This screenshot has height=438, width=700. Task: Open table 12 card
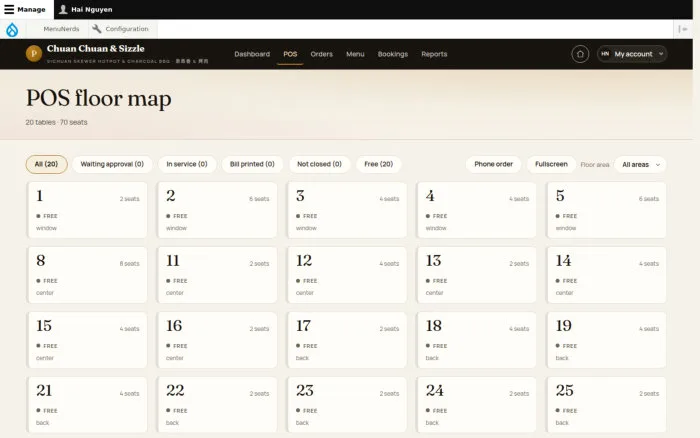point(347,275)
